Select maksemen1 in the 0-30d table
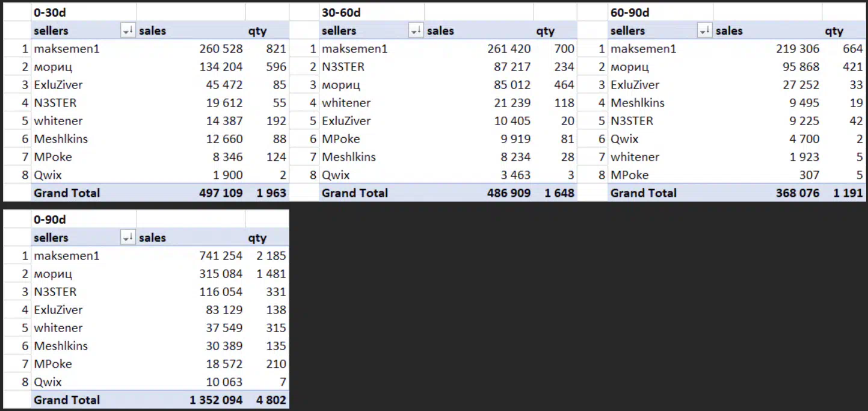Image resolution: width=868 pixels, height=411 pixels. point(67,49)
